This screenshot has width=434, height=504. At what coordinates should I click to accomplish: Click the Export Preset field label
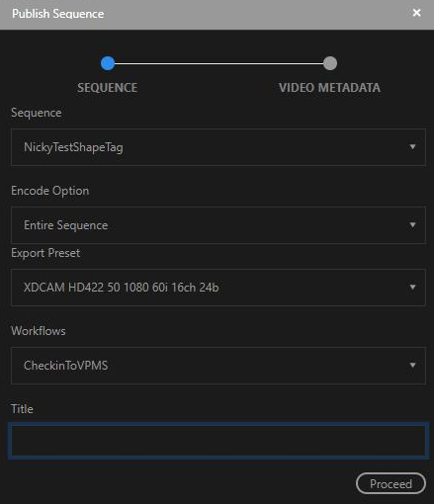click(45, 253)
